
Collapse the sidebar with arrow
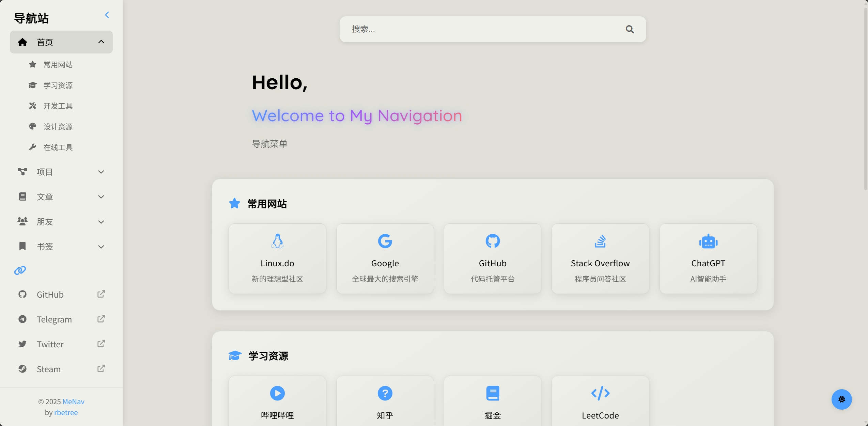(107, 15)
